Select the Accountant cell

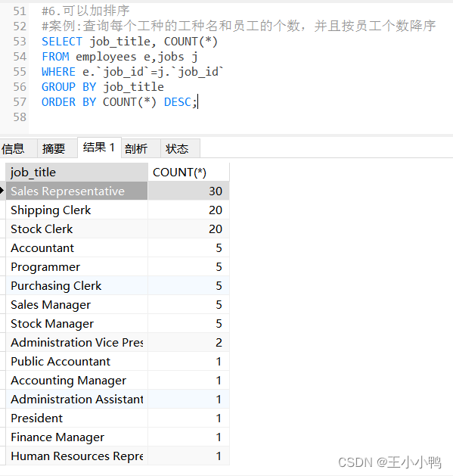tap(77, 248)
